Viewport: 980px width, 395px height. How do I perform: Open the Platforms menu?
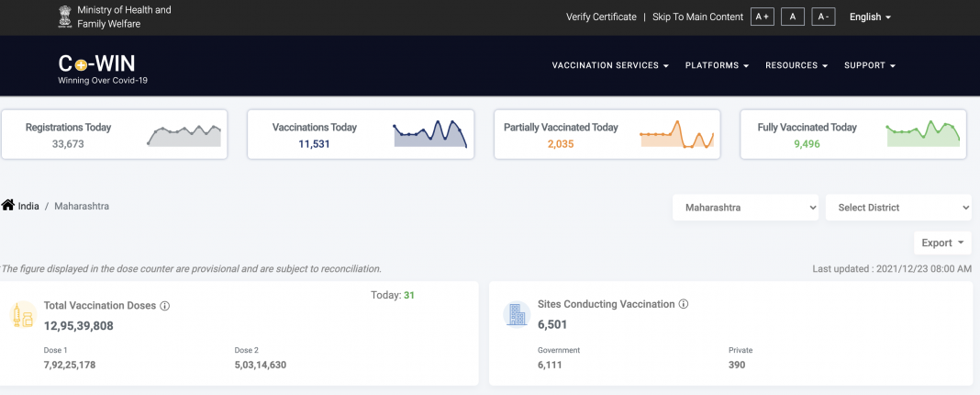tap(717, 66)
